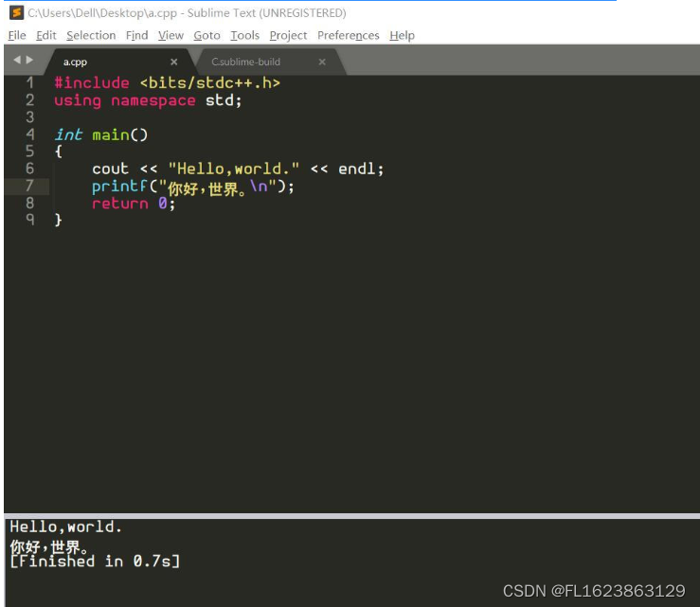
Task: Click the next tab right arrow
Action: click(x=29, y=60)
